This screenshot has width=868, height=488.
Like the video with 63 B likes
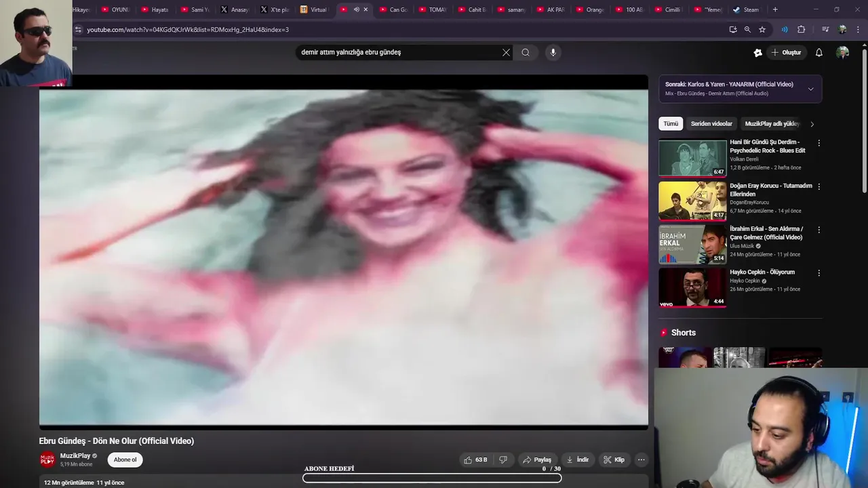pos(475,460)
